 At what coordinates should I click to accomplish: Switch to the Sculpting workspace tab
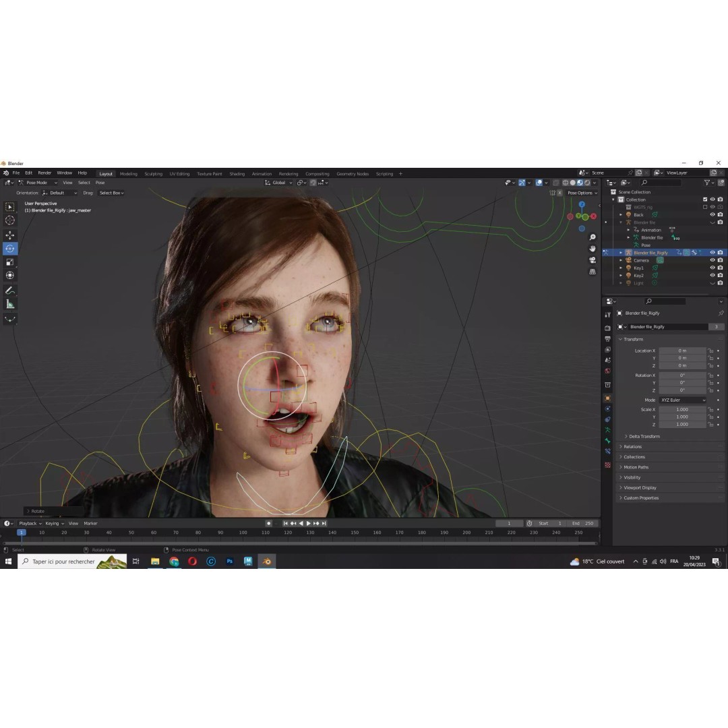tap(153, 174)
